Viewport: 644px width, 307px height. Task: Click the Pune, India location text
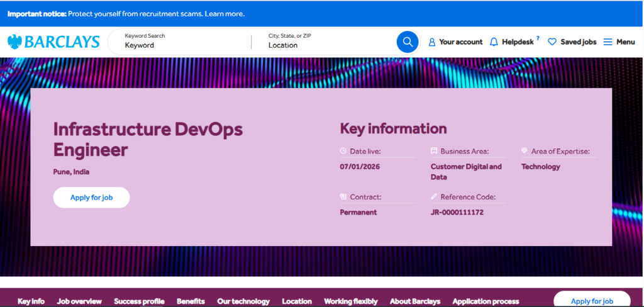[71, 172]
